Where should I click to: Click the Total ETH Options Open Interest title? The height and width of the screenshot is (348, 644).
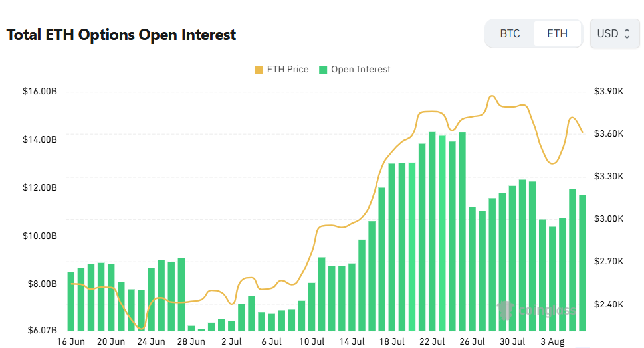[121, 35]
